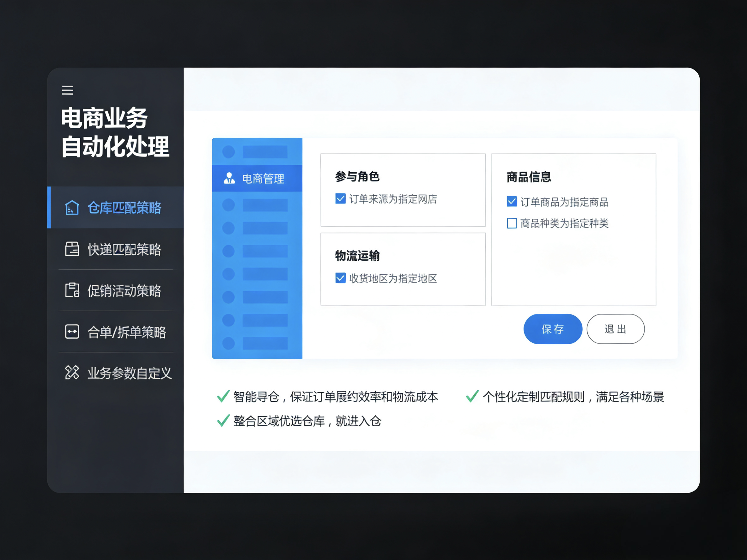
Task: Click the 促销活动策略 clipboard icon
Action: (x=72, y=290)
